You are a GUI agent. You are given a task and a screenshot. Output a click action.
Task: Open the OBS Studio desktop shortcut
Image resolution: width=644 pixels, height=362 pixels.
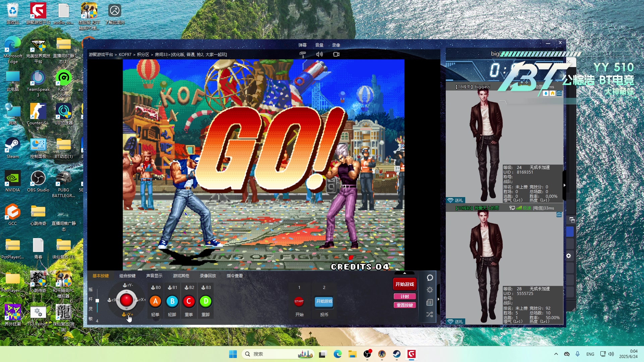tap(38, 181)
